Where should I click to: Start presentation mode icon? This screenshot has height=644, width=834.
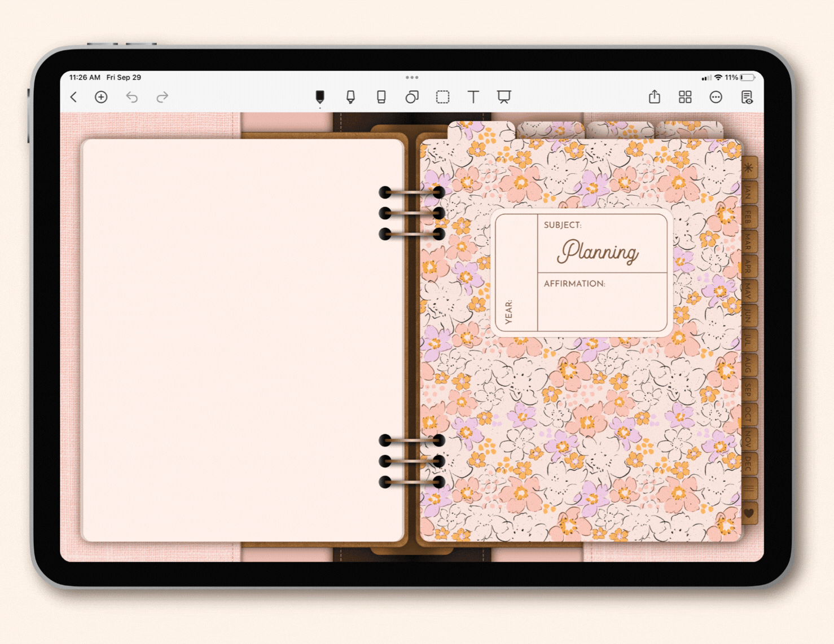(504, 97)
